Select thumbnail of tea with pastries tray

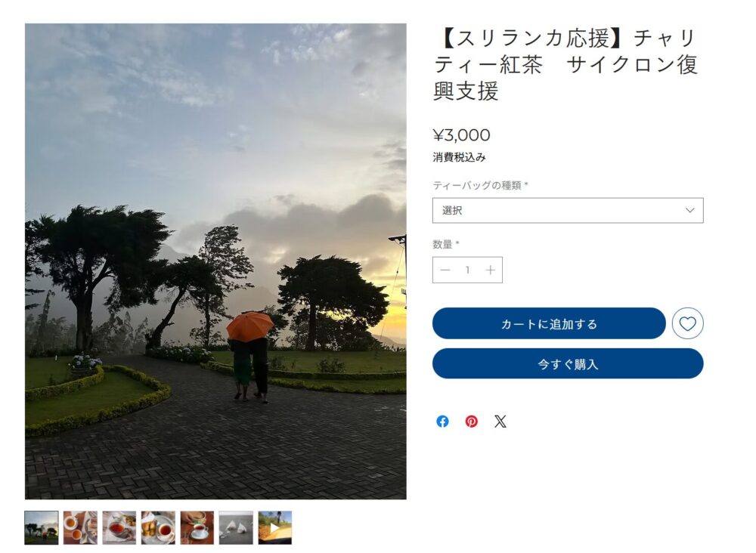click(158, 527)
